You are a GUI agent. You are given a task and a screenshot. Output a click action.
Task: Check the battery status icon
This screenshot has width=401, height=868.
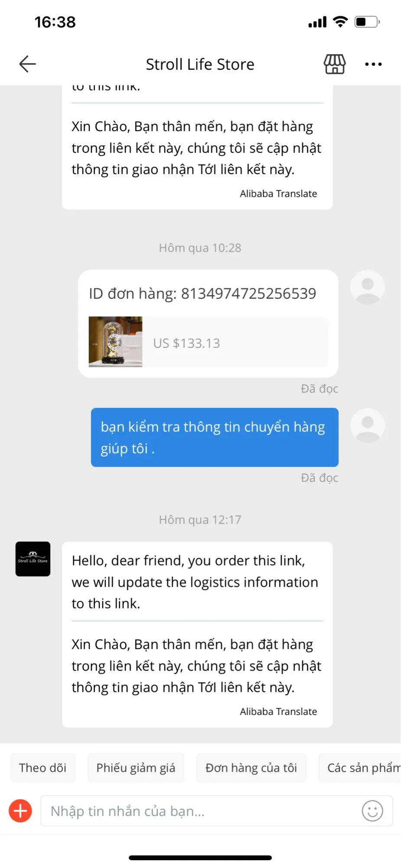click(367, 22)
